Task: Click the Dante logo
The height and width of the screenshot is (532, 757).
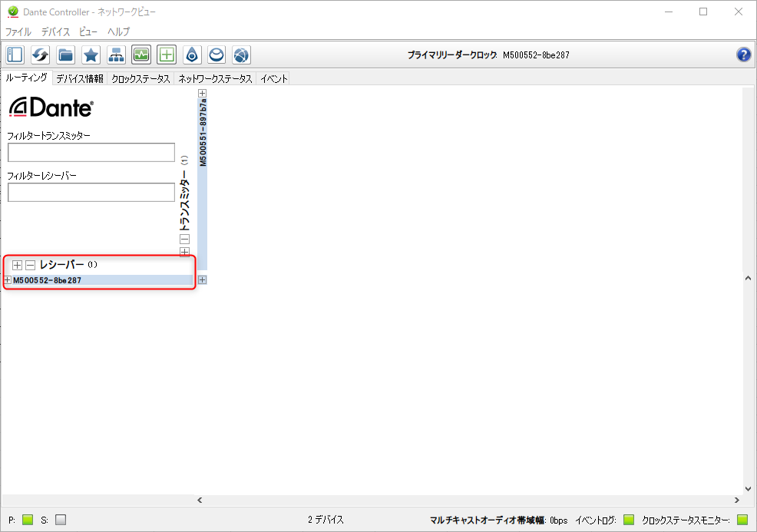Action: click(51, 107)
